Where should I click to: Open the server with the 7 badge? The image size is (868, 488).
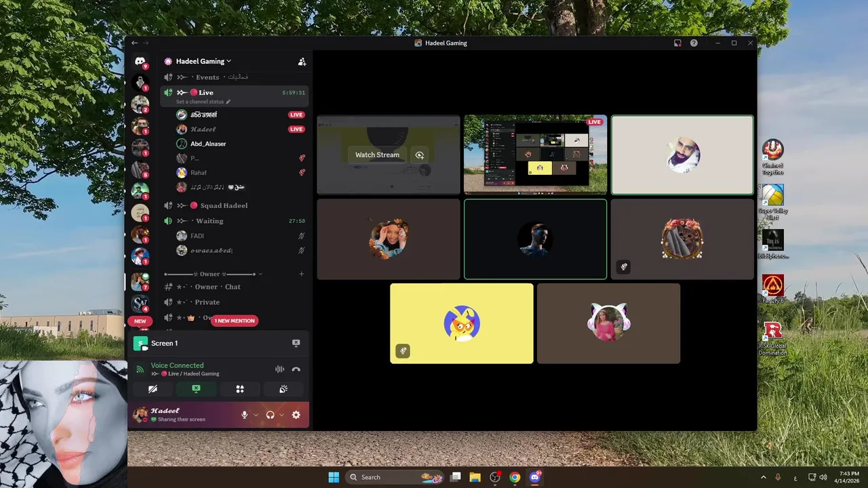click(140, 281)
